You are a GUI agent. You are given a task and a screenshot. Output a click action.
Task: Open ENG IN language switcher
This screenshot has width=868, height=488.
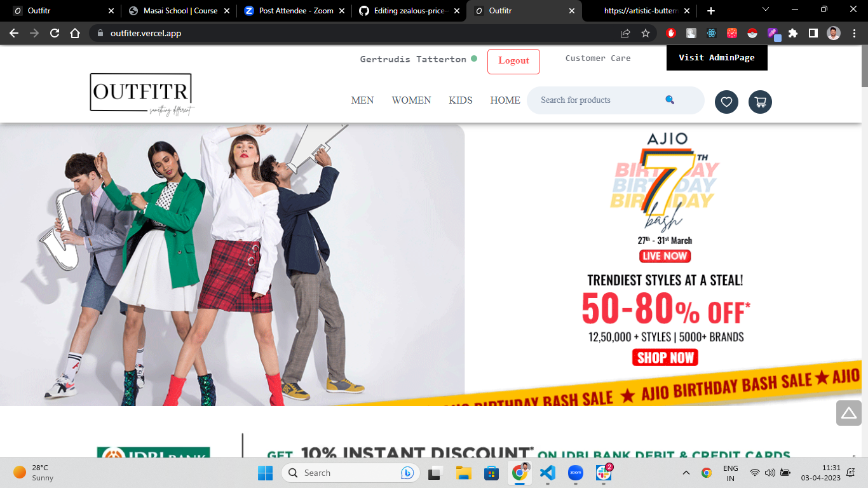click(731, 473)
